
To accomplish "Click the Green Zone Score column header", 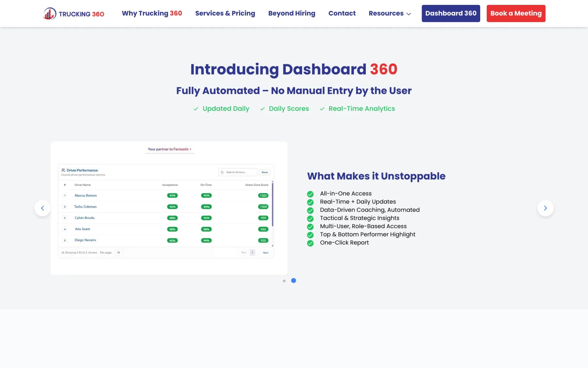I will pos(257,185).
